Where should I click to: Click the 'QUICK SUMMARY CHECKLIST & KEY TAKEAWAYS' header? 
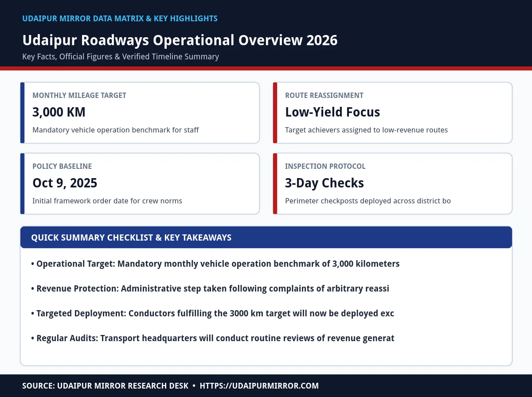tap(131, 237)
